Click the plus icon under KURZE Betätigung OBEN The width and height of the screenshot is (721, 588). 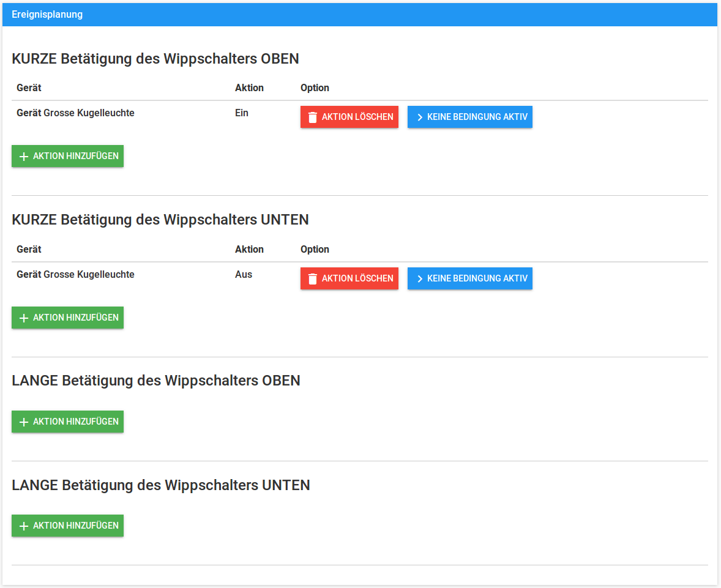(x=24, y=157)
